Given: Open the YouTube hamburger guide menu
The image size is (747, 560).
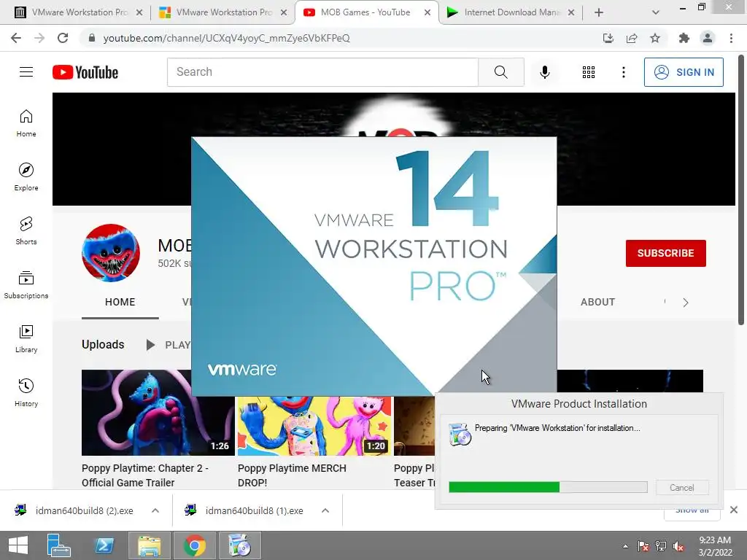Looking at the screenshot, I should [x=26, y=72].
